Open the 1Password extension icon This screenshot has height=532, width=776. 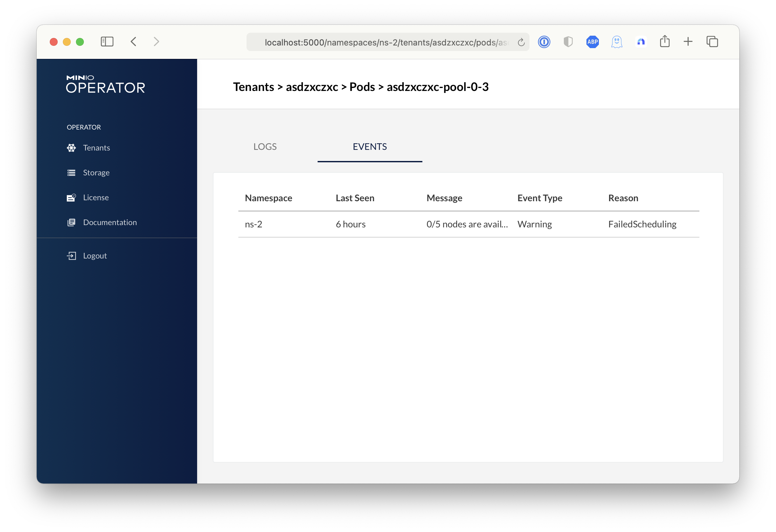tap(544, 42)
